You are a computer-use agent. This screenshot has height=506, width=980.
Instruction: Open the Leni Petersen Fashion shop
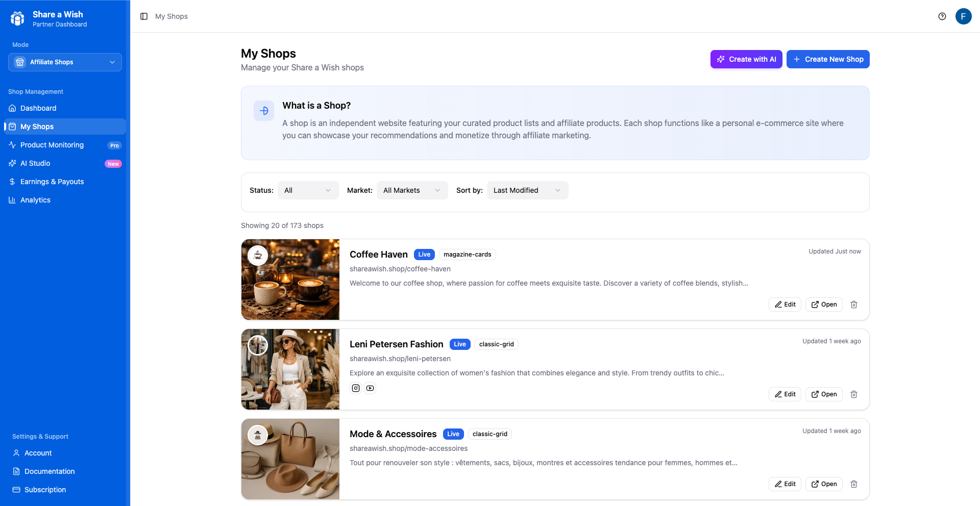coord(824,394)
